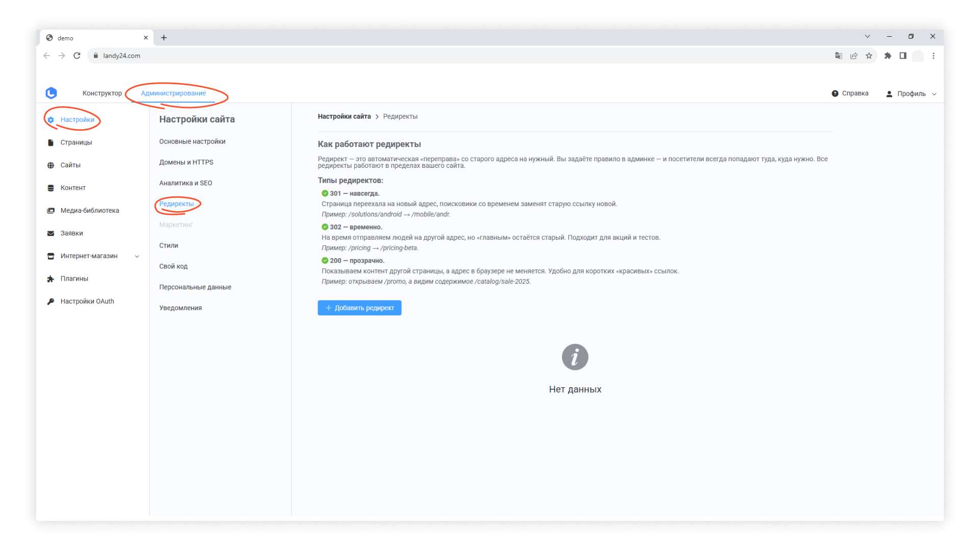Click the Landy logo icon
Screen dimensions: 980x551
point(51,93)
